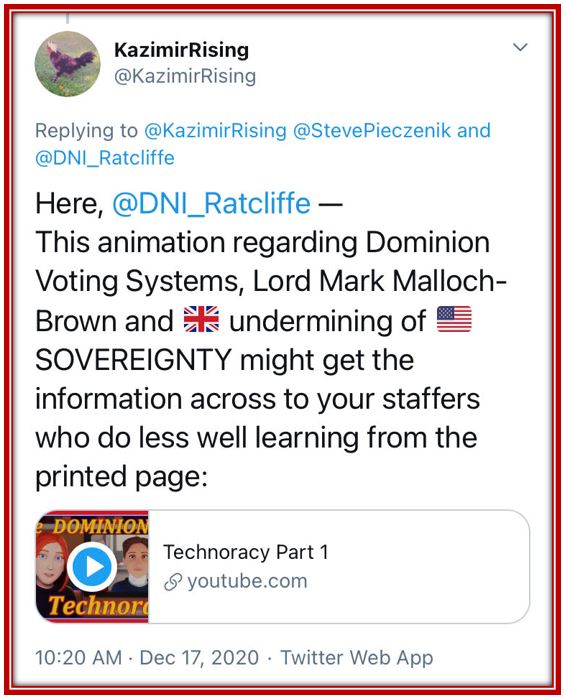Click the gray @KazimirRising handle under name
This screenshot has width=566, height=700.
coord(185,76)
